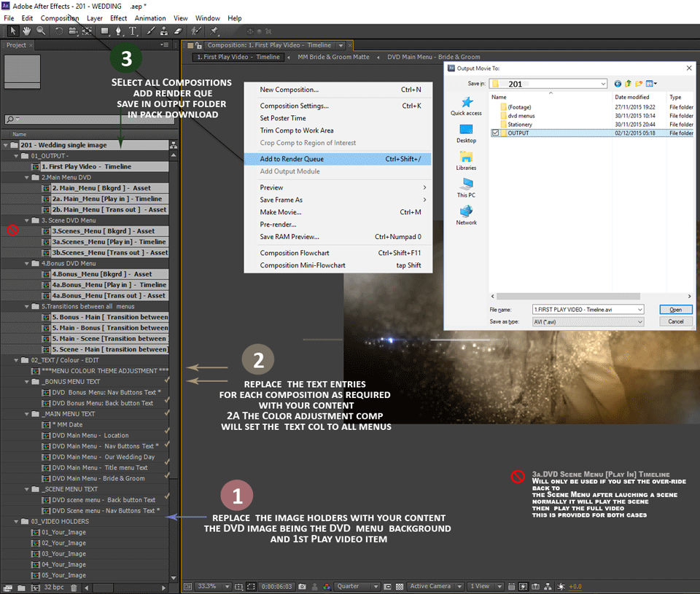Choose Add to Render Queue

point(292,159)
